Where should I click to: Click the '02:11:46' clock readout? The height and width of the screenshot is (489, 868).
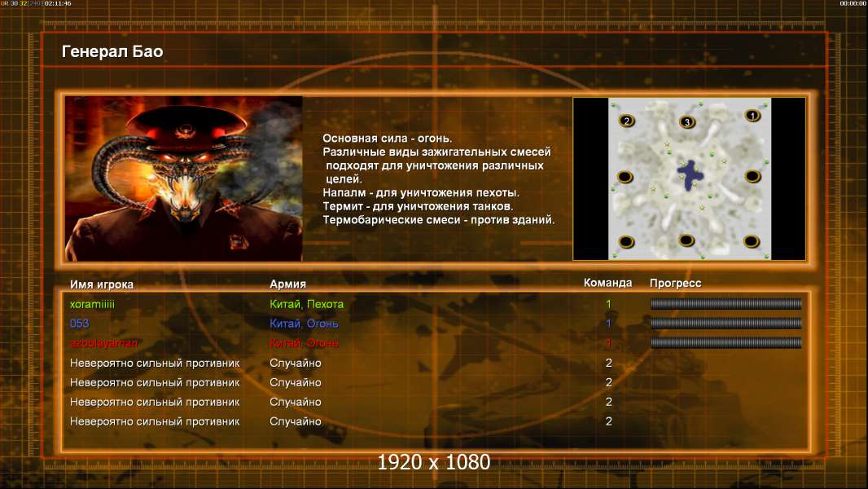tap(58, 3)
